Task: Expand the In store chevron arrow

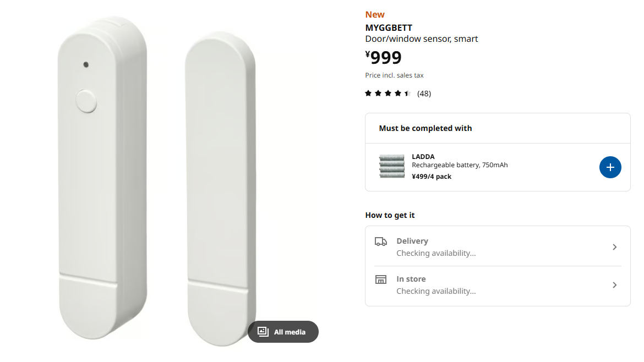Action: [615, 285]
